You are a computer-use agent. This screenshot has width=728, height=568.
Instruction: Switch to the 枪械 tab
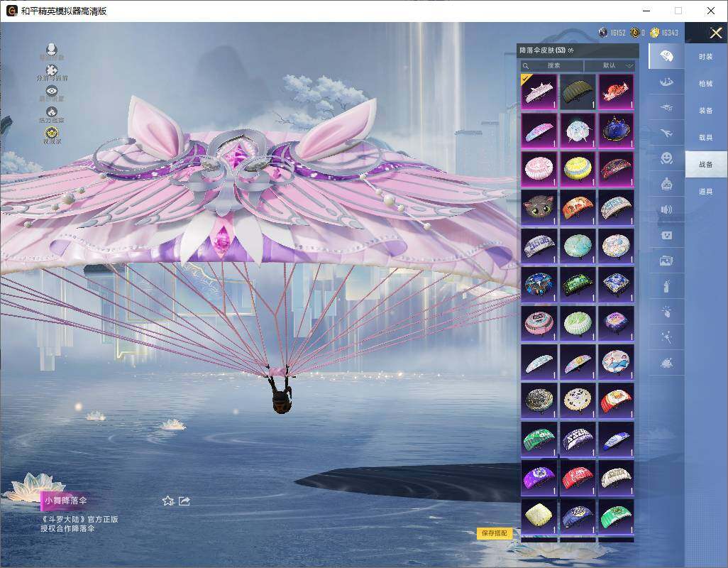pyautogui.click(x=706, y=84)
